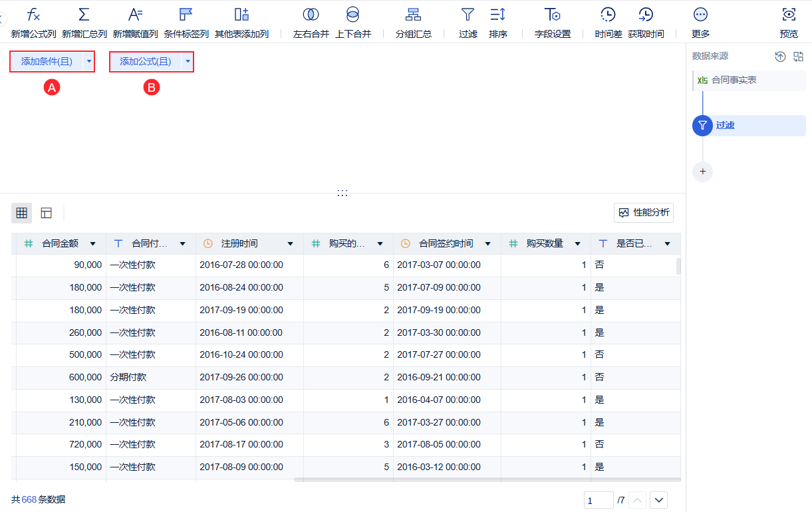Click the 过滤 funnel toolbar icon
This screenshot has width=812, height=512.
[468, 15]
